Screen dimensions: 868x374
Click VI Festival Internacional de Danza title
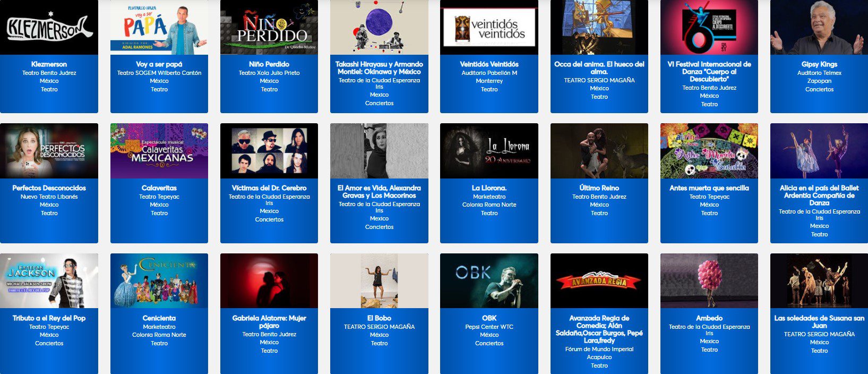tap(709, 72)
